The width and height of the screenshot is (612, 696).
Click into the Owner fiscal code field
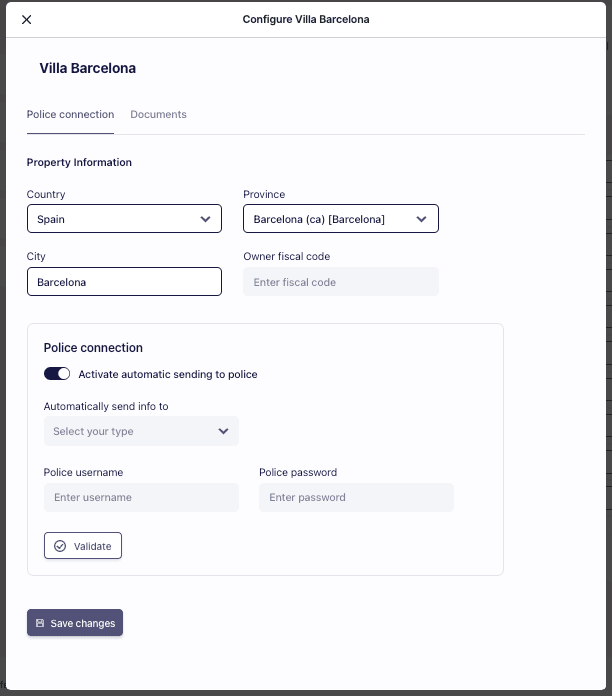click(x=340, y=282)
